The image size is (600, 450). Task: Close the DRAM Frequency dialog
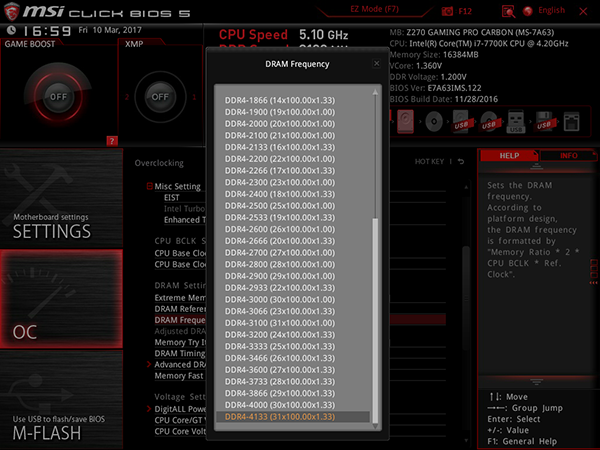(x=377, y=64)
